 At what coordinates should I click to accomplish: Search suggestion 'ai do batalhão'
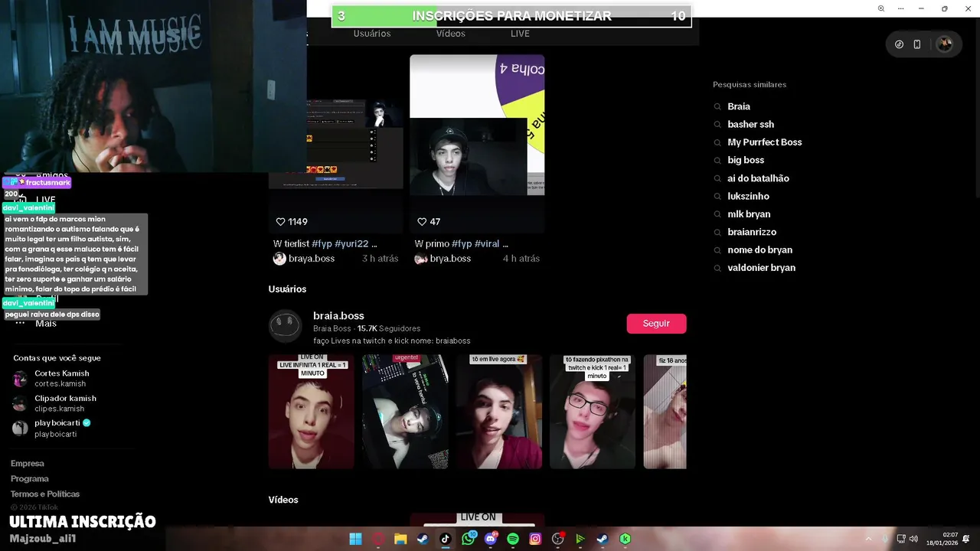(758, 178)
